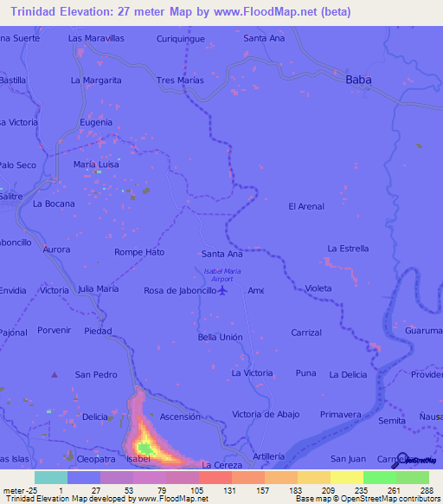
Task: Click the Baba town label
Action: tap(358, 80)
